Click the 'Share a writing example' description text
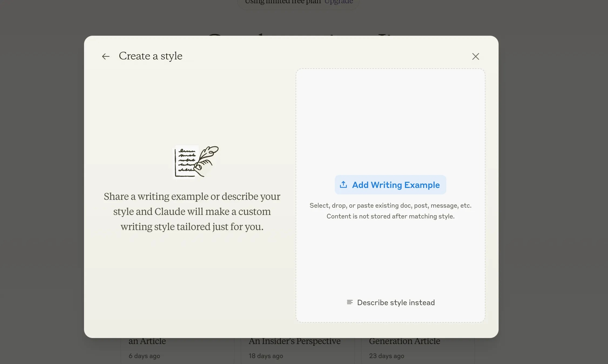 tap(192, 211)
